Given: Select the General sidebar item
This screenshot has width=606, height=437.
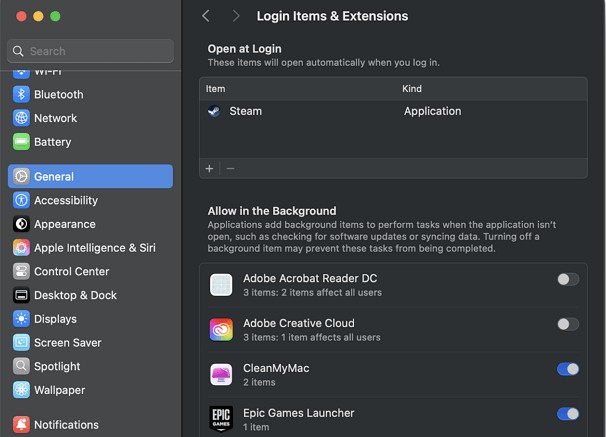Looking at the screenshot, I should point(53,176).
